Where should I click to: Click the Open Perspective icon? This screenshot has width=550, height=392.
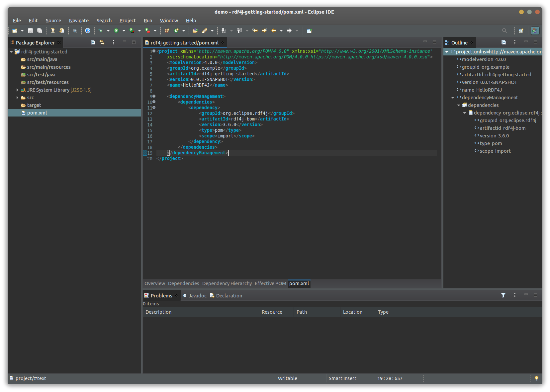(x=521, y=31)
